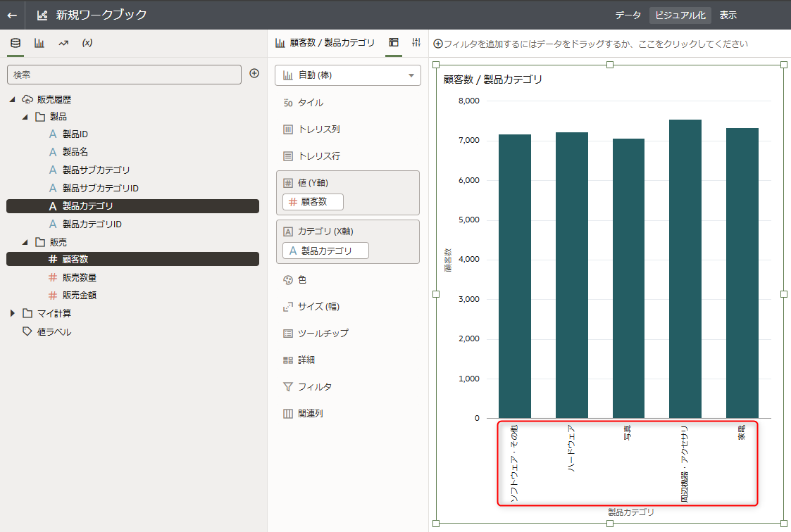Select the 製品サブカテゴリID column
The width and height of the screenshot is (791, 532).
(x=101, y=188)
